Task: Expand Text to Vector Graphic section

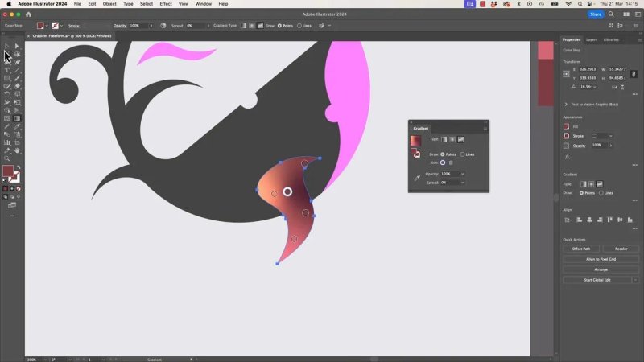Action: tap(566, 105)
